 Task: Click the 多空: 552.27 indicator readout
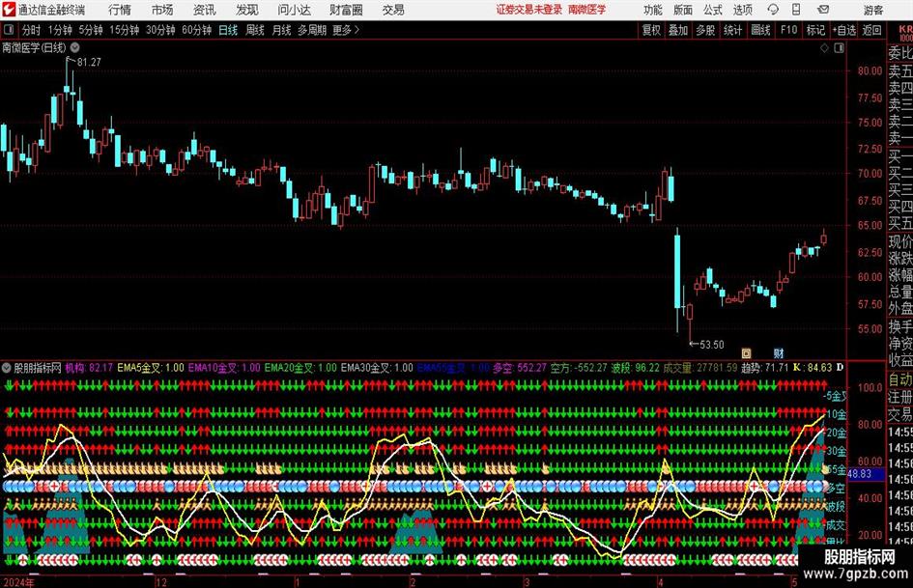520,368
